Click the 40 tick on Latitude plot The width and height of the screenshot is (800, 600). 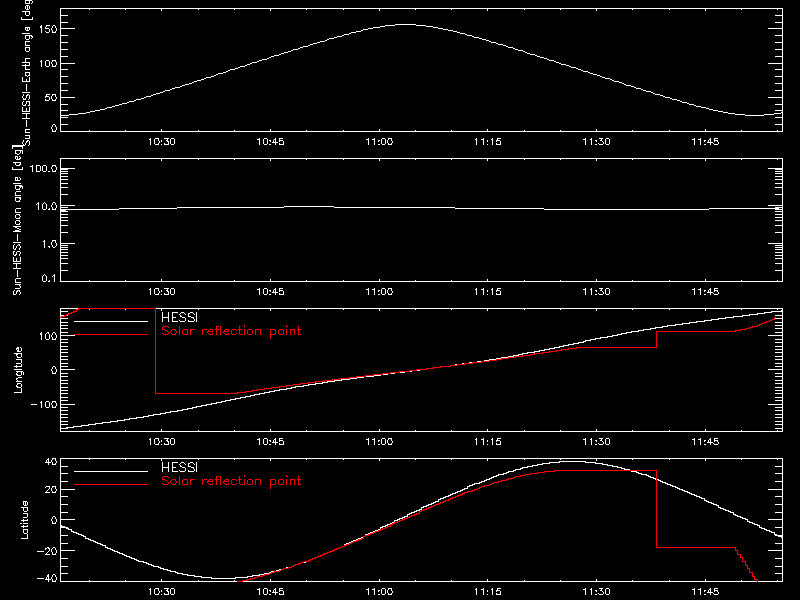[51, 462]
